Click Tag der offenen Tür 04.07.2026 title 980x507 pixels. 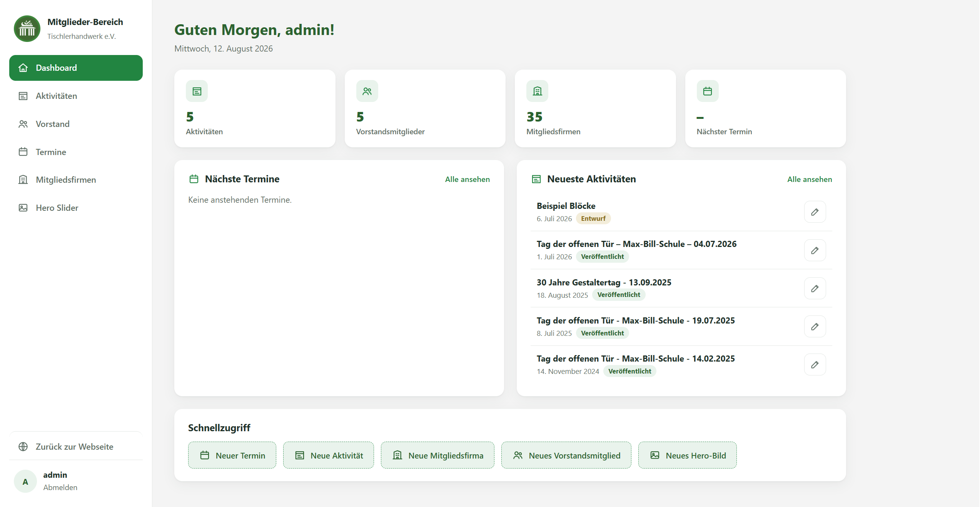tap(636, 244)
